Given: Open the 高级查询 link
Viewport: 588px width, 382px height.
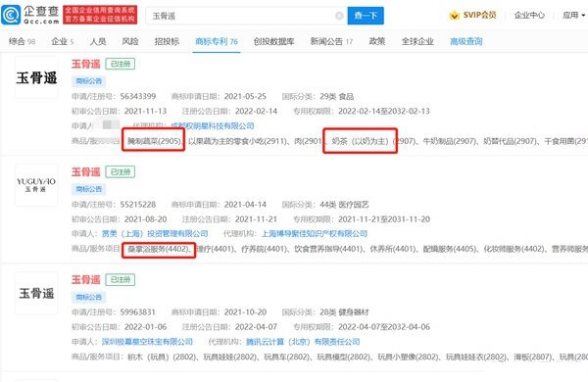Looking at the screenshot, I should (466, 41).
